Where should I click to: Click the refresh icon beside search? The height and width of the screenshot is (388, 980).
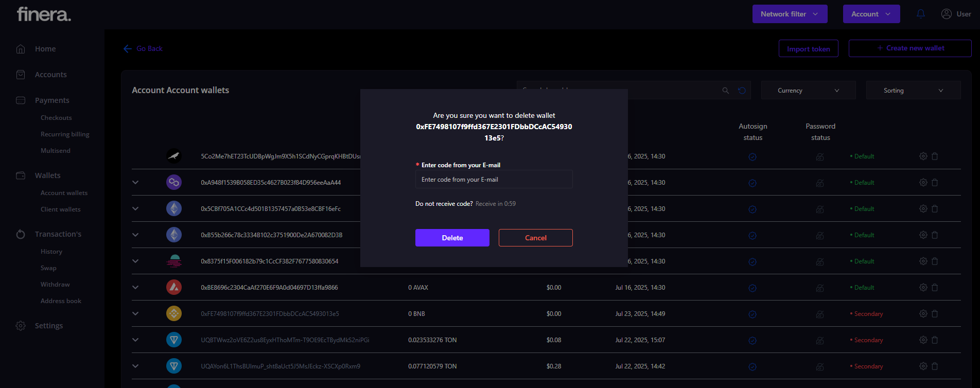[x=742, y=91]
